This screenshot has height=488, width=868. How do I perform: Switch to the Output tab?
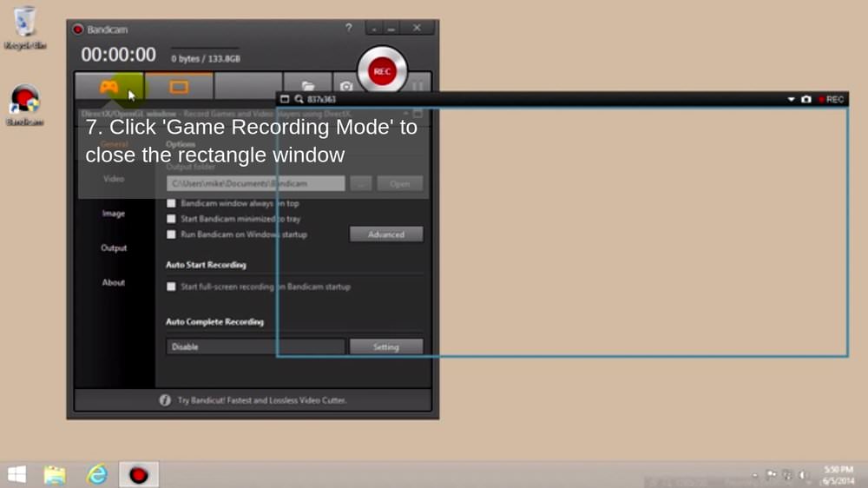tap(114, 247)
